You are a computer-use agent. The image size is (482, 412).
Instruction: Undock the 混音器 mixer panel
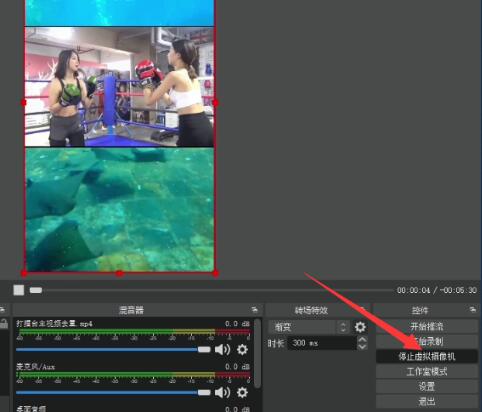click(x=255, y=310)
